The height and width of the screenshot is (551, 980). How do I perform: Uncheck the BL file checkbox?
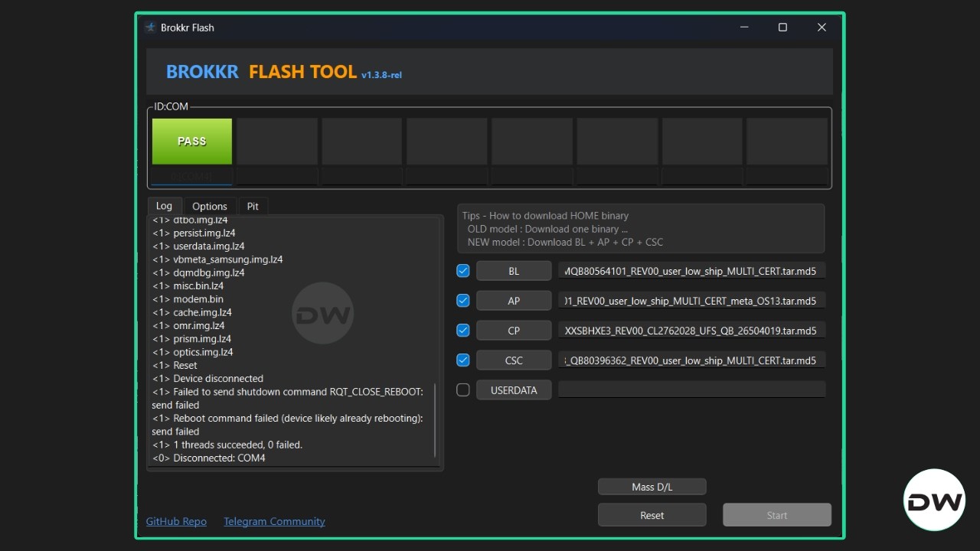coord(462,271)
